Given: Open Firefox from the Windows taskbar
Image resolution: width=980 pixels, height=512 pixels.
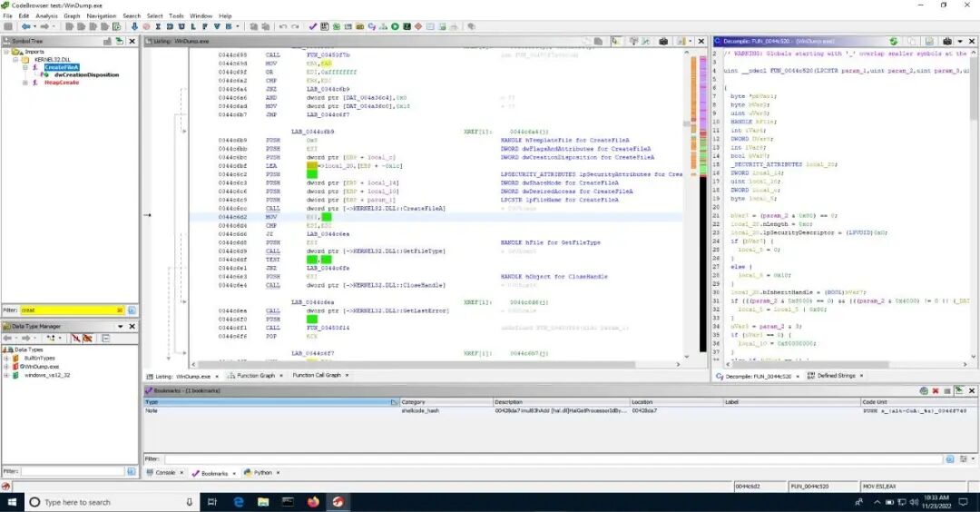Looking at the screenshot, I should point(314,501).
